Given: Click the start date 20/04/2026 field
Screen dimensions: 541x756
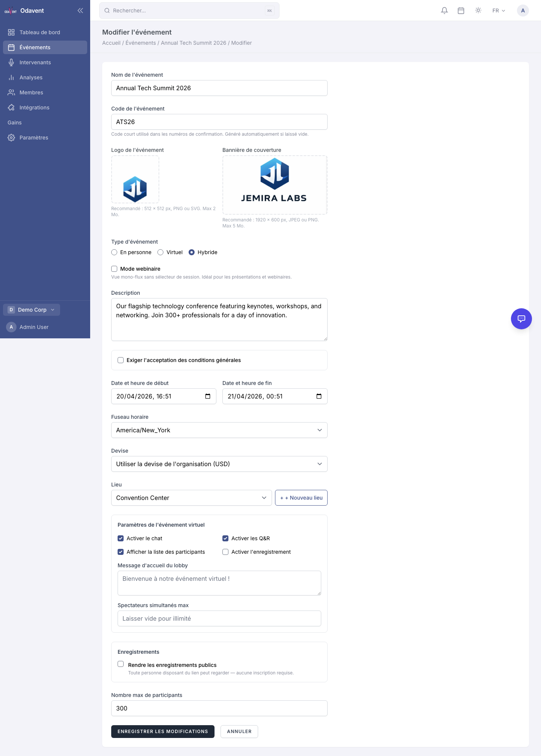Looking at the screenshot, I should click(x=164, y=396).
